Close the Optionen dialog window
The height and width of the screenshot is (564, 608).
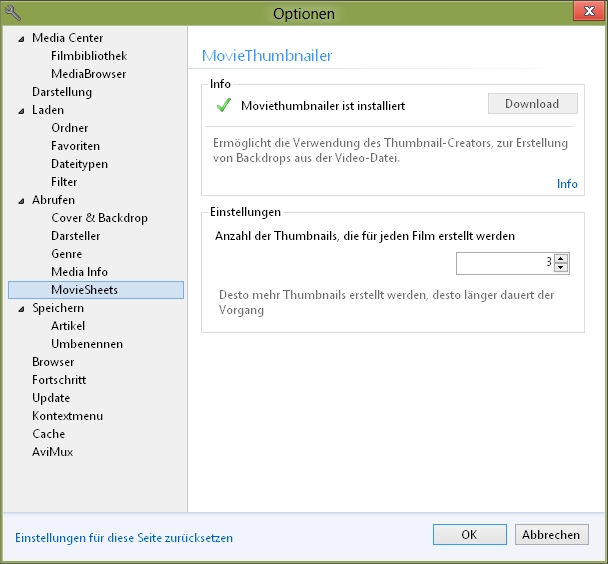tap(589, 11)
